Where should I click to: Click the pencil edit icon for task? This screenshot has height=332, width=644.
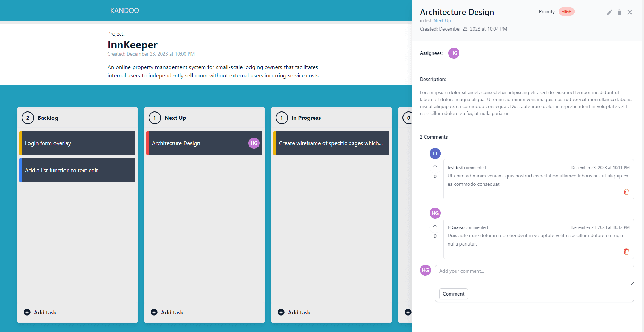coord(609,12)
